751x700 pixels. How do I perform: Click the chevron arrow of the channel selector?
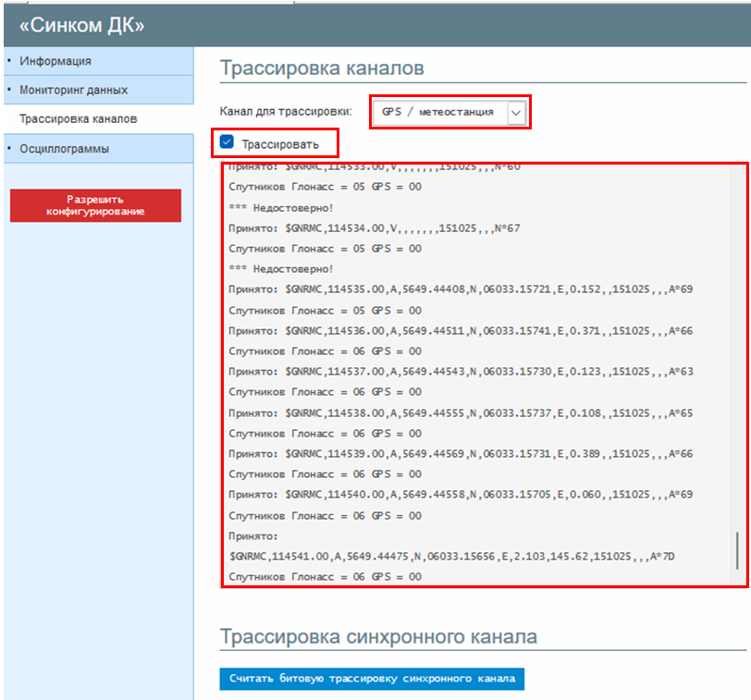coord(516,113)
